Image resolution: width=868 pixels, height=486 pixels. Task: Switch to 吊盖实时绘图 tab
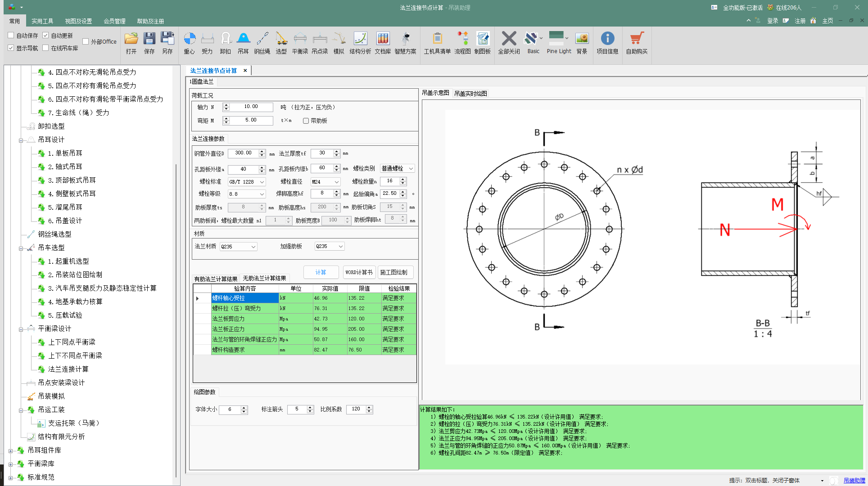[x=470, y=94]
